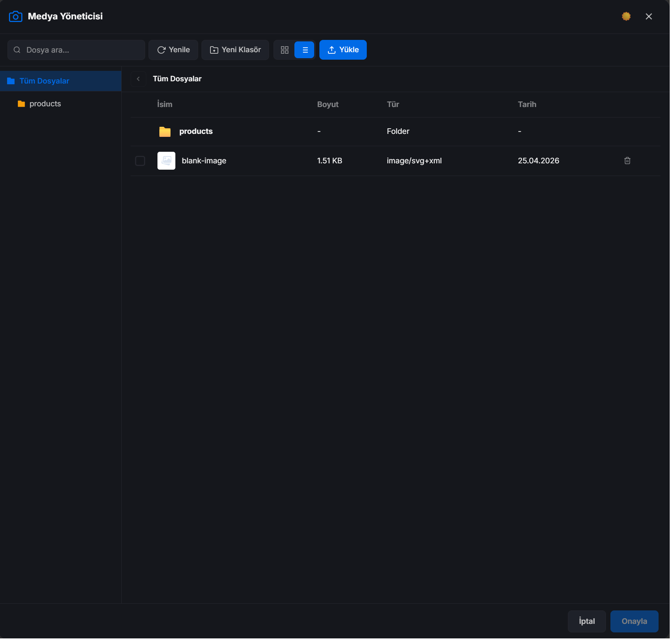Sort files by the İsim column

(x=165, y=104)
